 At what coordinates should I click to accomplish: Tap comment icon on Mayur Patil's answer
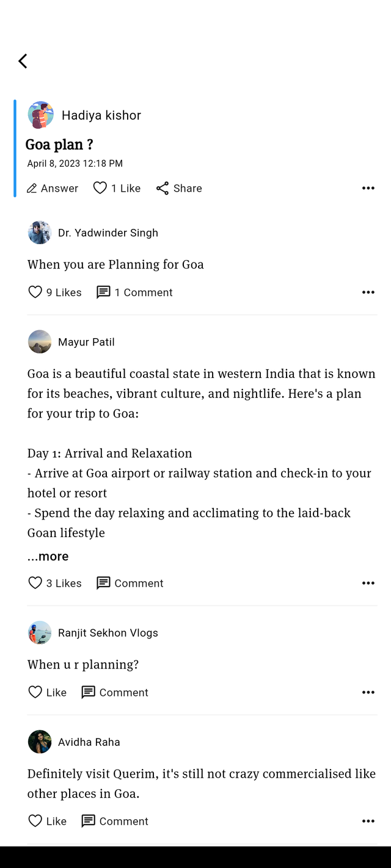(104, 583)
